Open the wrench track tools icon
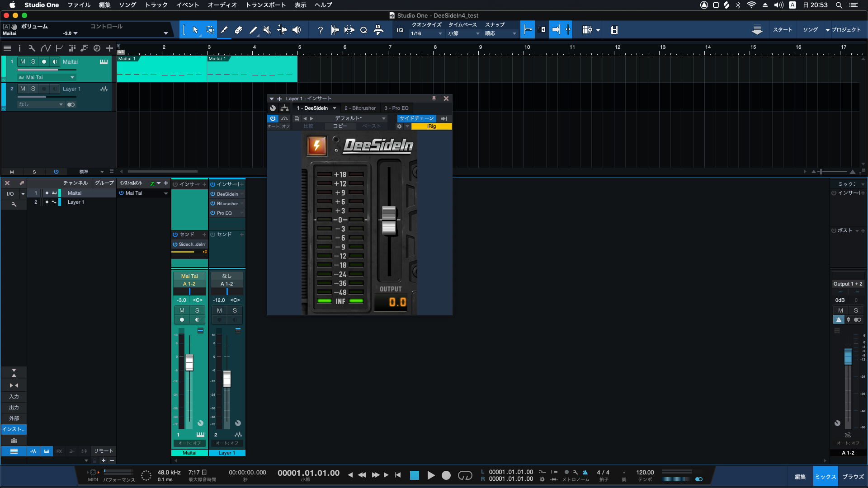The image size is (868, 488). tap(32, 48)
